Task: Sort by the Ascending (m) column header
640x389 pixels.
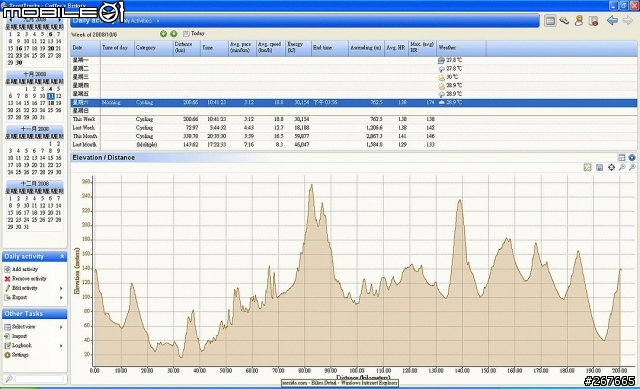Action: pos(366,48)
